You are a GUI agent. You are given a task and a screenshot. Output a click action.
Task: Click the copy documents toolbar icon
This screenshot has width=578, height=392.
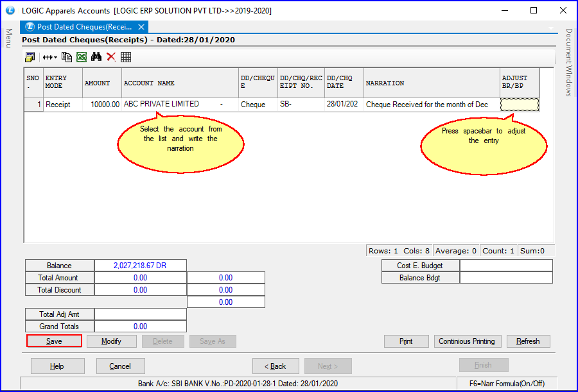(67, 57)
